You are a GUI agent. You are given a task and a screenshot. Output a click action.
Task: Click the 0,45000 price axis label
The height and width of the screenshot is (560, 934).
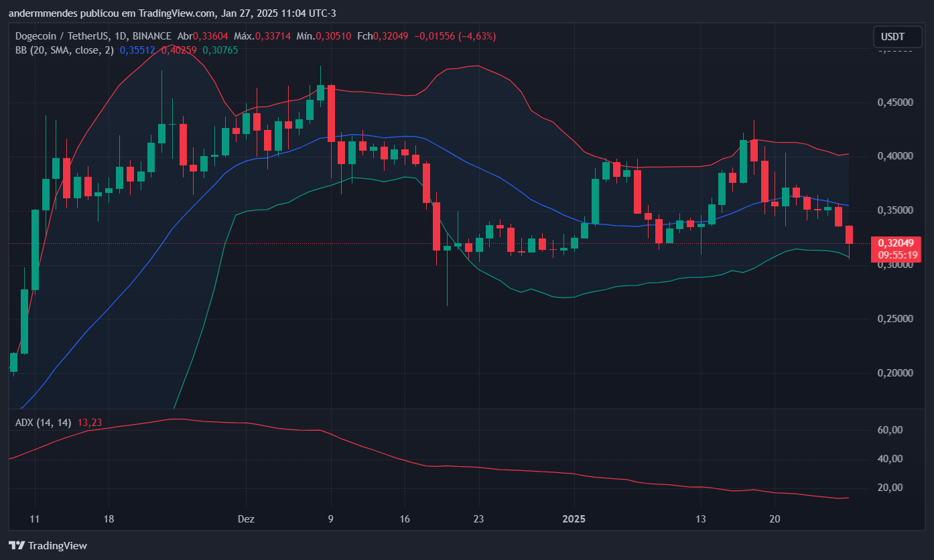point(895,102)
